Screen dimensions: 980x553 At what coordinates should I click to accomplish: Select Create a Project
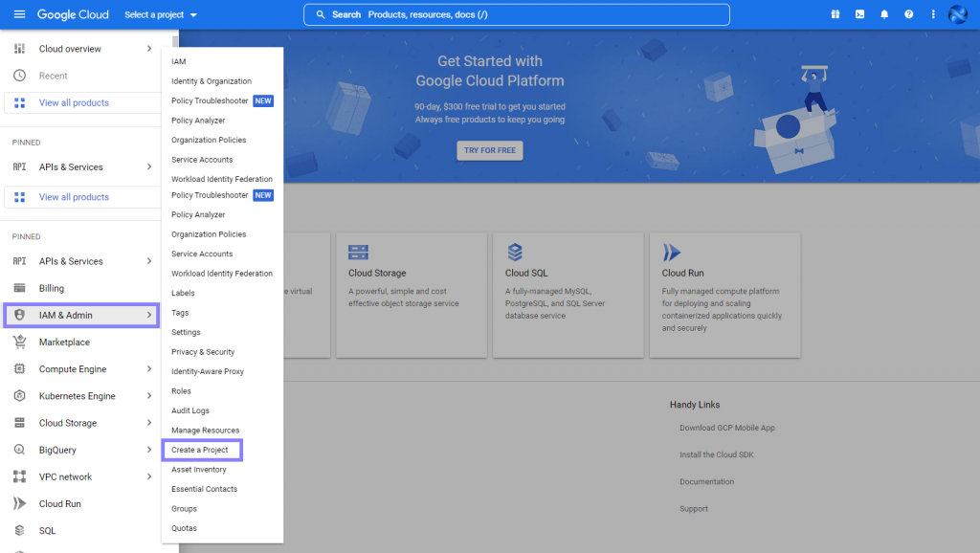coord(202,450)
